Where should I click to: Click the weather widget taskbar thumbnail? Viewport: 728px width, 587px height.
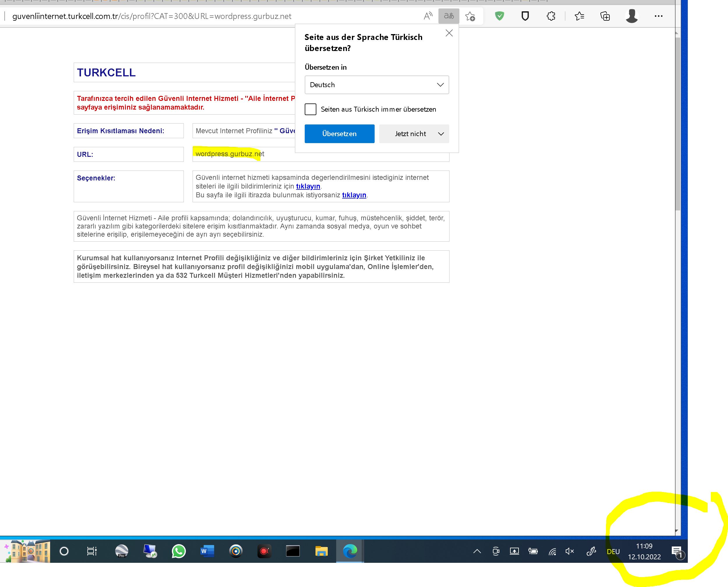tap(26, 551)
